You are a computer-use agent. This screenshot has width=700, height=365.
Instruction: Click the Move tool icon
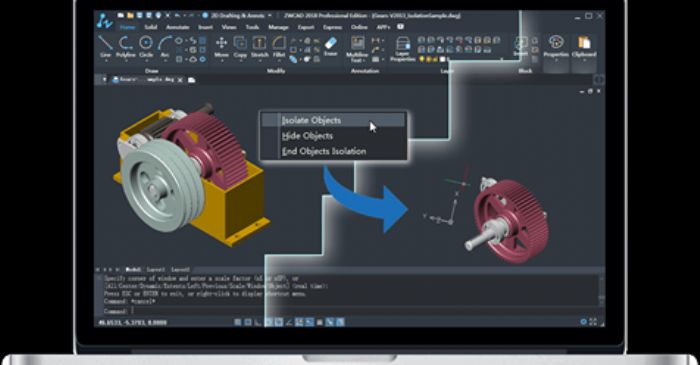tap(221, 47)
